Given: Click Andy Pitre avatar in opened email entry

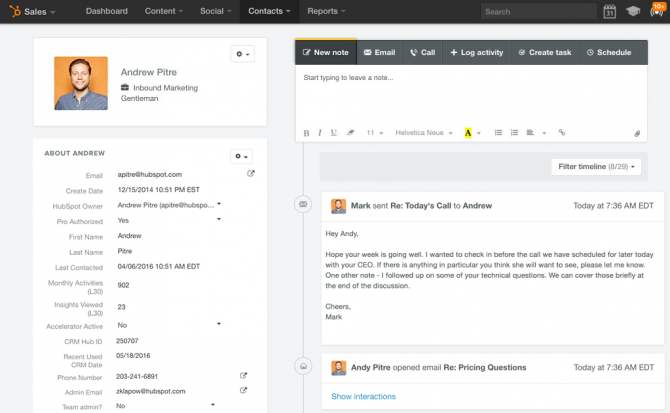Looking at the screenshot, I should tap(338, 368).
